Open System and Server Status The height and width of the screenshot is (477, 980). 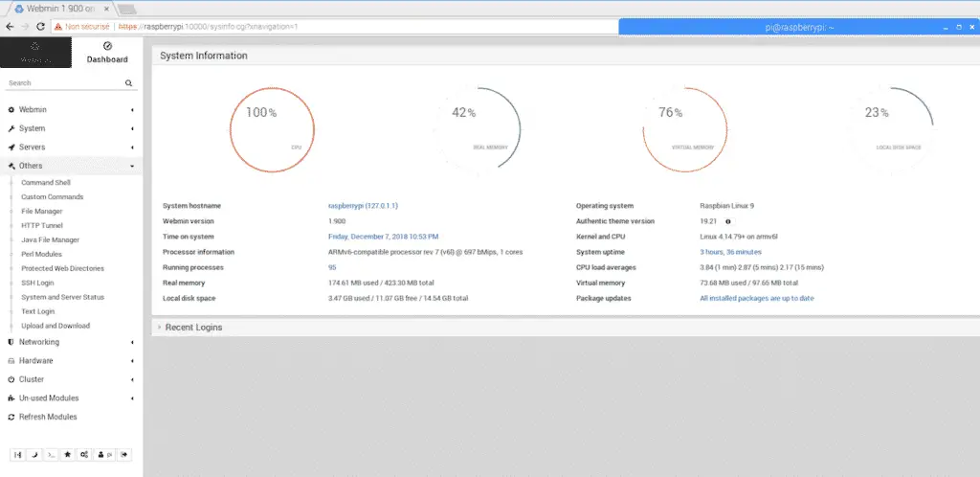[x=62, y=298]
